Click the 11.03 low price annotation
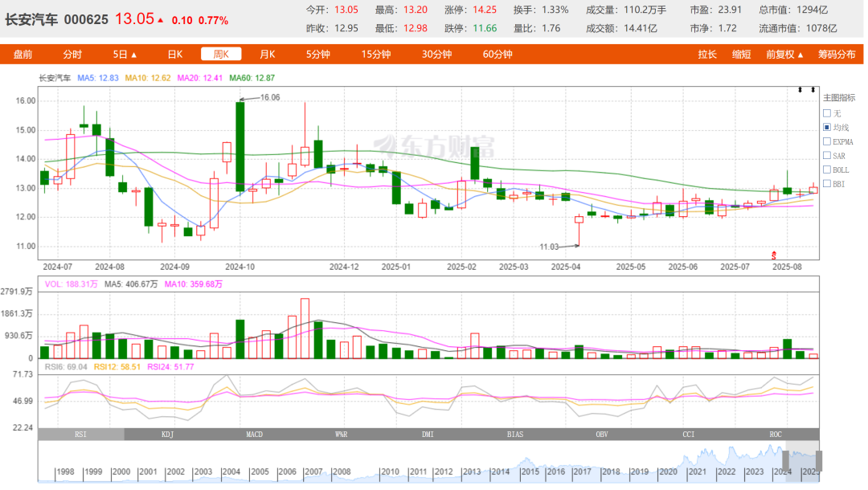868x490 pixels. coord(549,247)
